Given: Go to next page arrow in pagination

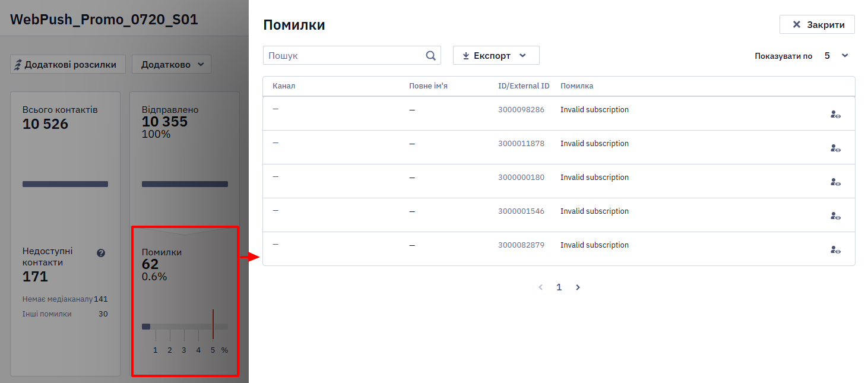Looking at the screenshot, I should [x=578, y=287].
